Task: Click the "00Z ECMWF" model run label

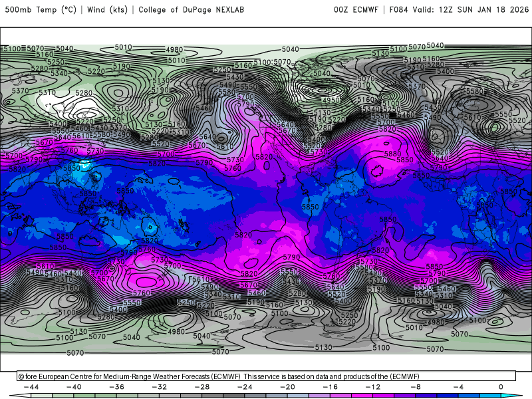Action: click(356, 9)
